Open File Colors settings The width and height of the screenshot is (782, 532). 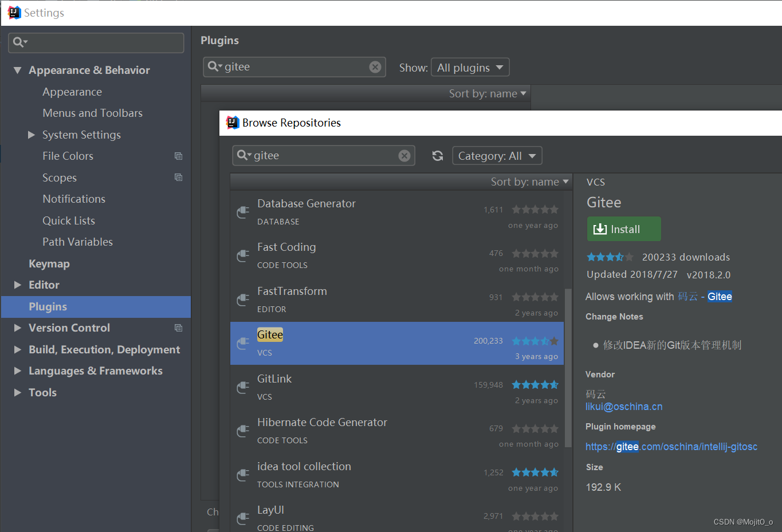[68, 156]
